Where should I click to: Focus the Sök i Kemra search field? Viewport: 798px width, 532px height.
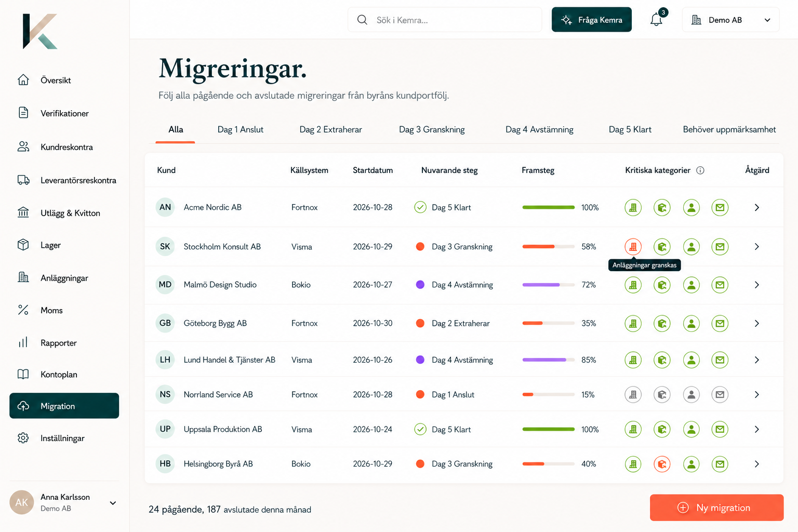pos(445,20)
